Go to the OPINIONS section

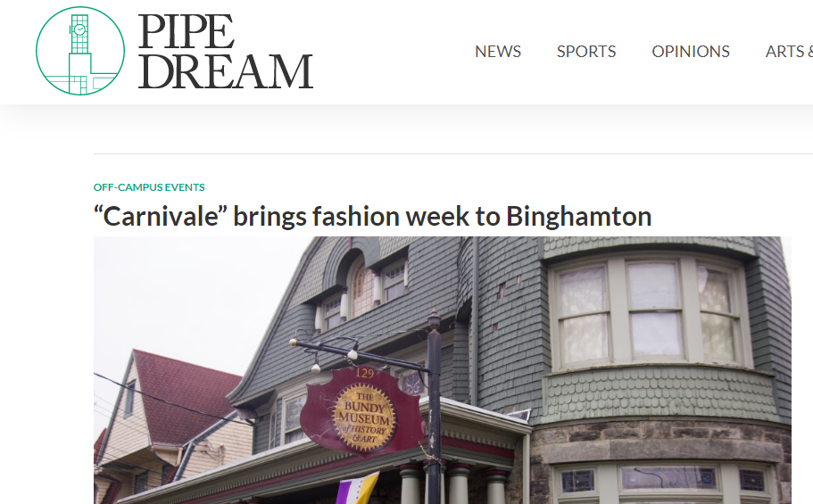[691, 52]
